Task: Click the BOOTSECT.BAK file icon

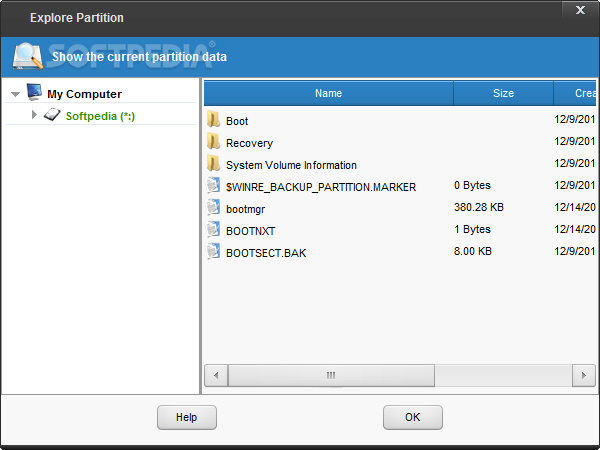Action: coord(213,251)
